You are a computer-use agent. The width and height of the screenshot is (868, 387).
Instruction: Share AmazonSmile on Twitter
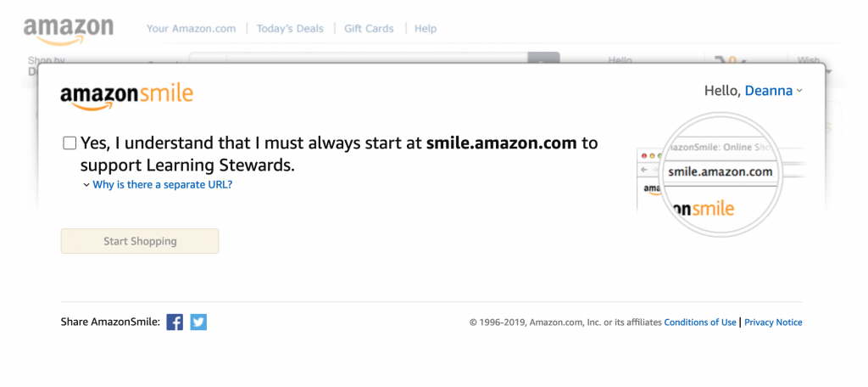tap(198, 322)
